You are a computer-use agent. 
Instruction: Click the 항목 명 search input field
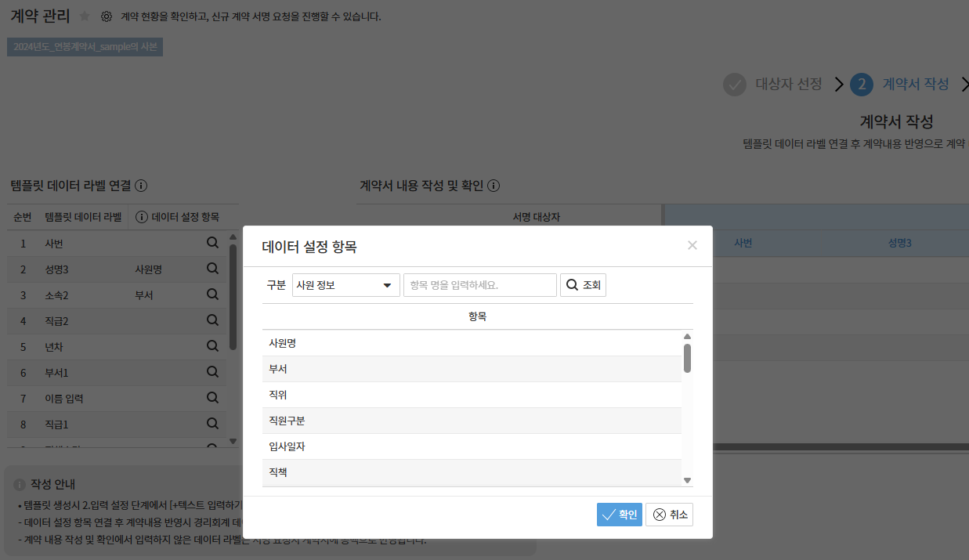point(479,285)
